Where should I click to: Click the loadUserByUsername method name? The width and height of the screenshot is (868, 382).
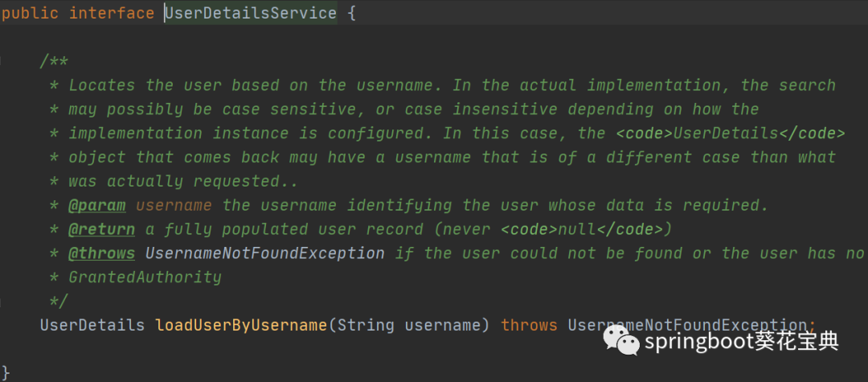[x=241, y=326]
